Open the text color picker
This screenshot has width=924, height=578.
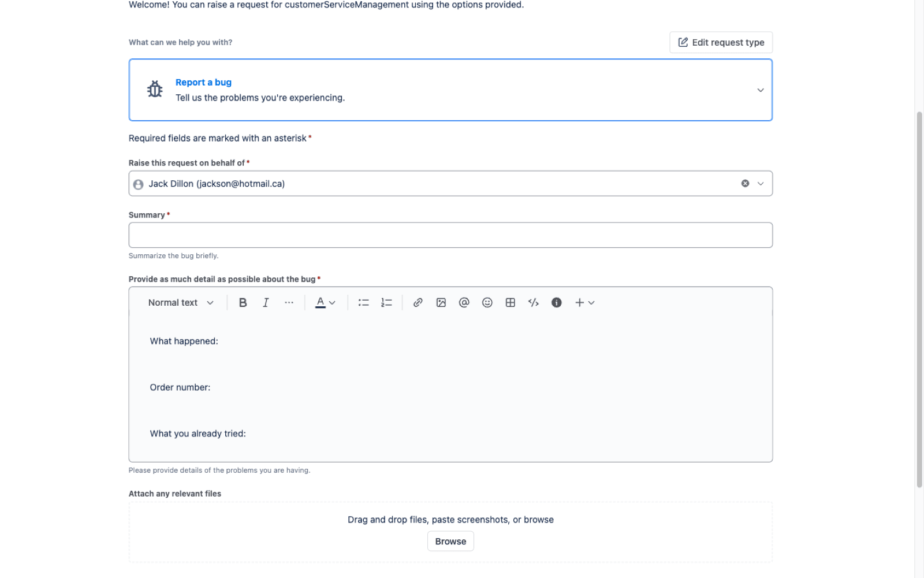[x=325, y=302]
